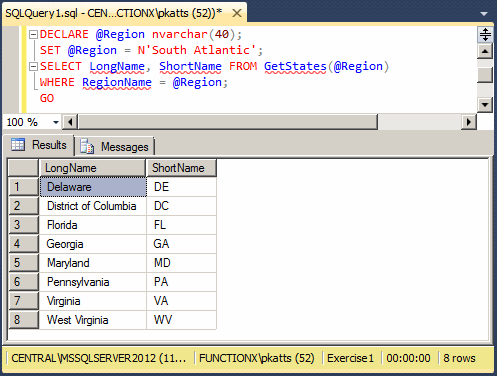Select row header 4

click(23, 244)
